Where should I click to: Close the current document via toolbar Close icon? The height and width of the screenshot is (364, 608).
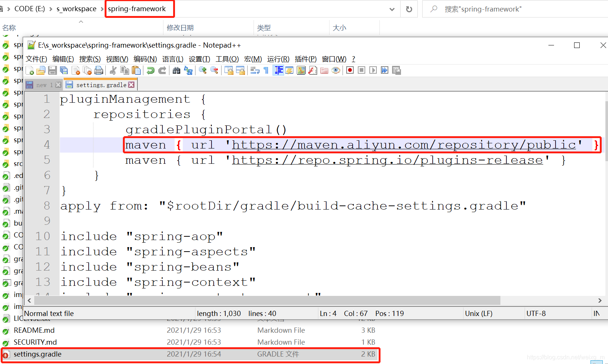[x=76, y=70]
